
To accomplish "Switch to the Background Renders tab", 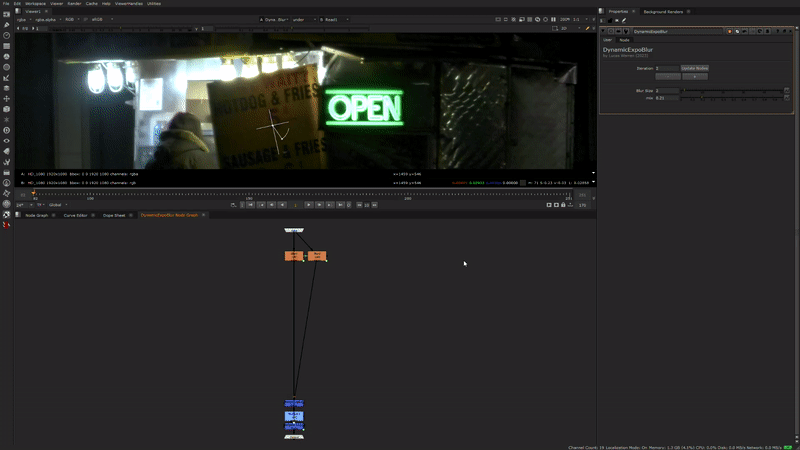I will [663, 11].
